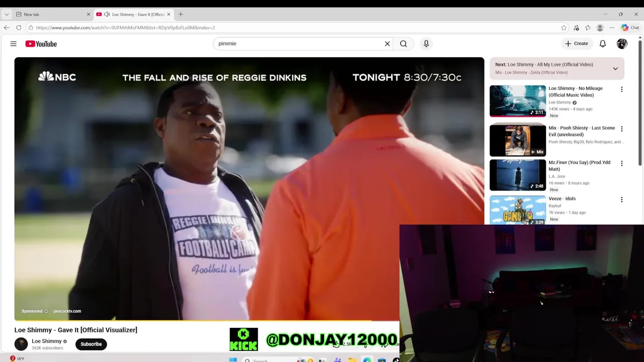Add this page to favorites star icon
644x362 pixels.
coord(564,28)
